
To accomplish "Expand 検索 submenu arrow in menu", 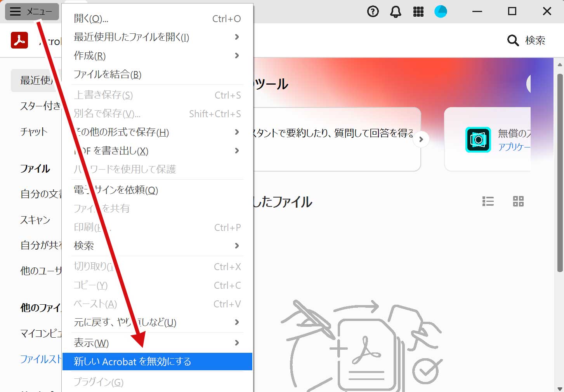I will [237, 246].
